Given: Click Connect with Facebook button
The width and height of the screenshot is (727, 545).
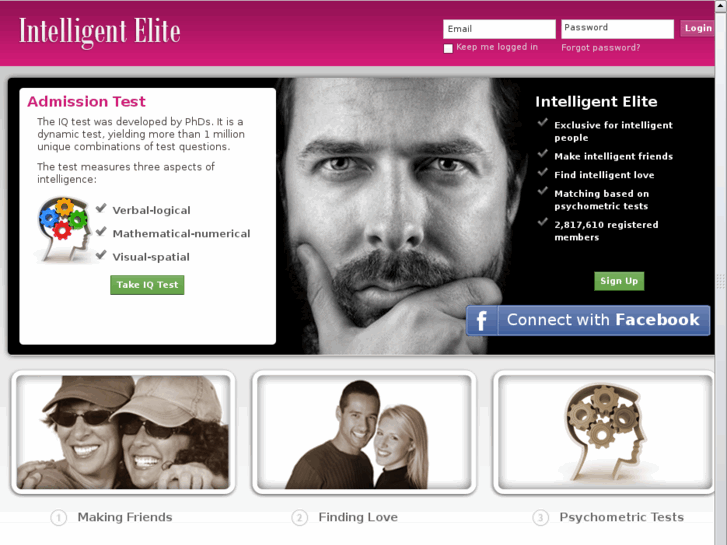Looking at the screenshot, I should 588,320.
